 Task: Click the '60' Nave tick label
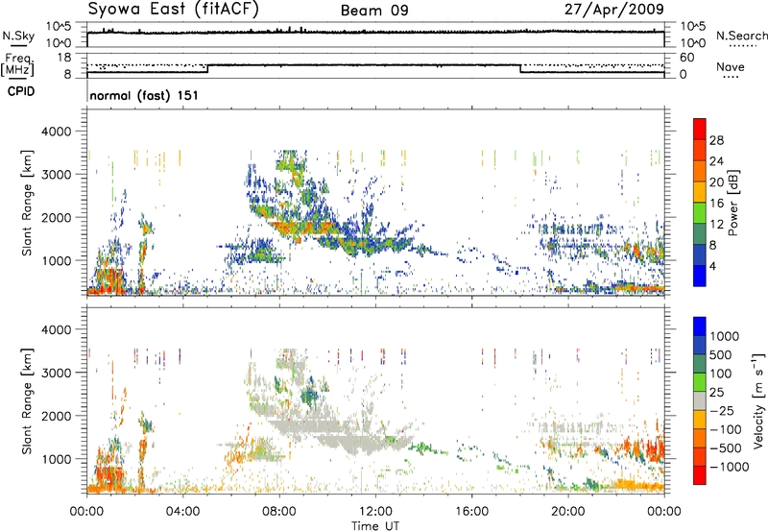[x=687, y=58]
